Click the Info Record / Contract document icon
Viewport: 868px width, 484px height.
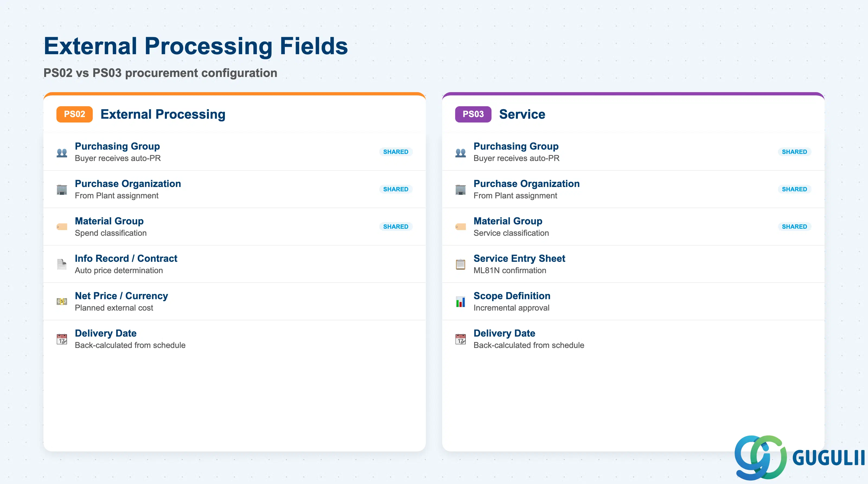tap(62, 264)
